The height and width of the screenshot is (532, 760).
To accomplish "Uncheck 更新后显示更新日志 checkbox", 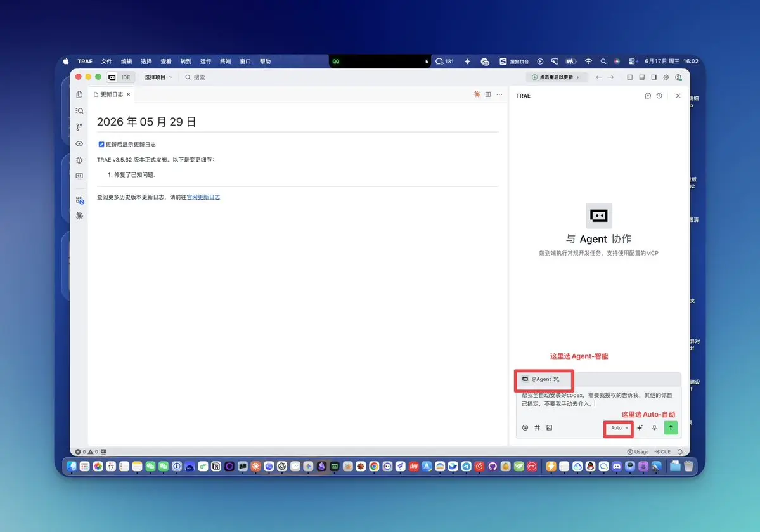I will (x=101, y=145).
